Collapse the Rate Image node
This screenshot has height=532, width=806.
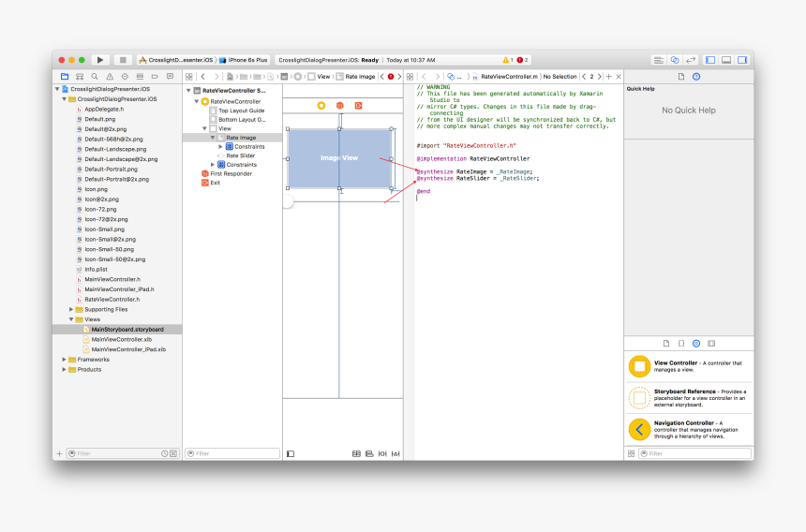click(213, 138)
